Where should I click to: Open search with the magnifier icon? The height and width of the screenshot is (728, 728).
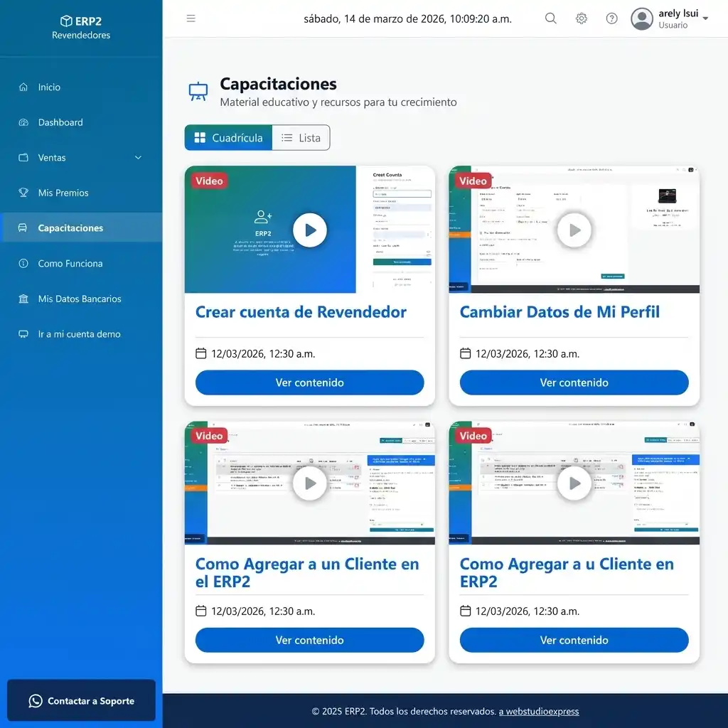551,18
